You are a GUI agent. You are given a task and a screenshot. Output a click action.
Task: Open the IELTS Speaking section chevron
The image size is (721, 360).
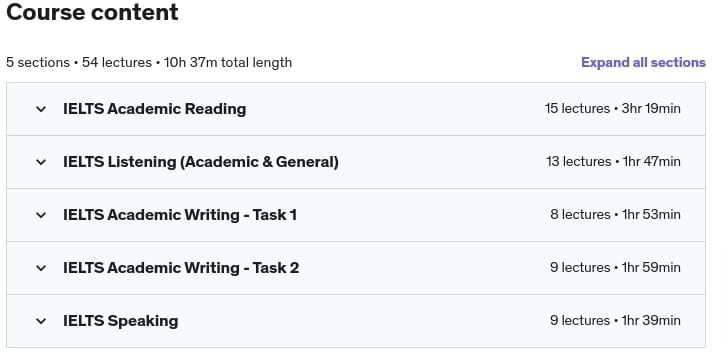point(41,321)
